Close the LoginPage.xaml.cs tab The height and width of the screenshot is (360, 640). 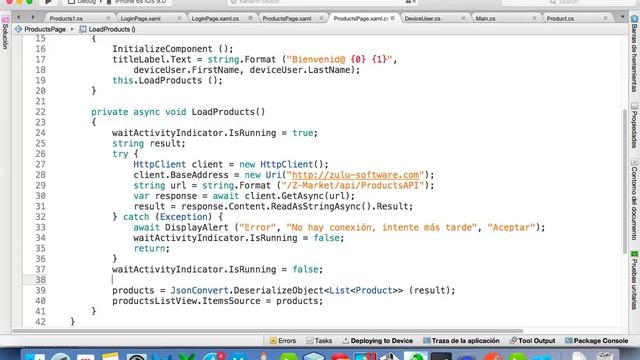pos(250,18)
